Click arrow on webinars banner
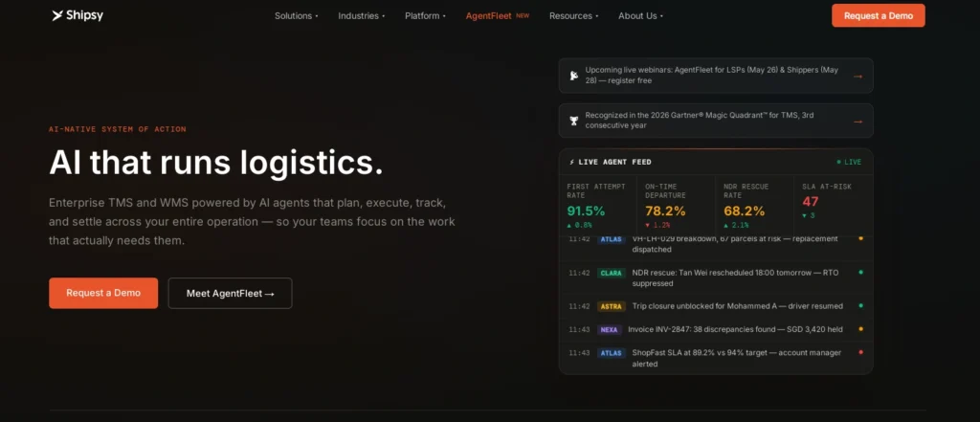 857,76
